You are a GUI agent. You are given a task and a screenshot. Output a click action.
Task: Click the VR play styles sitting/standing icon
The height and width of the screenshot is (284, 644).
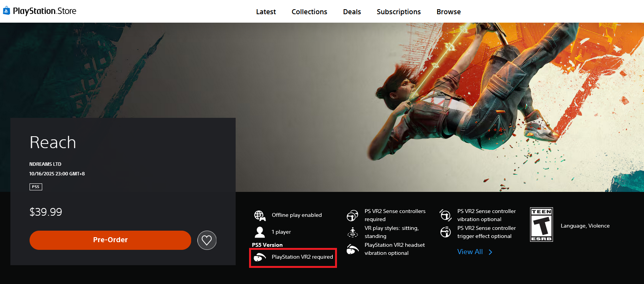coord(352,232)
